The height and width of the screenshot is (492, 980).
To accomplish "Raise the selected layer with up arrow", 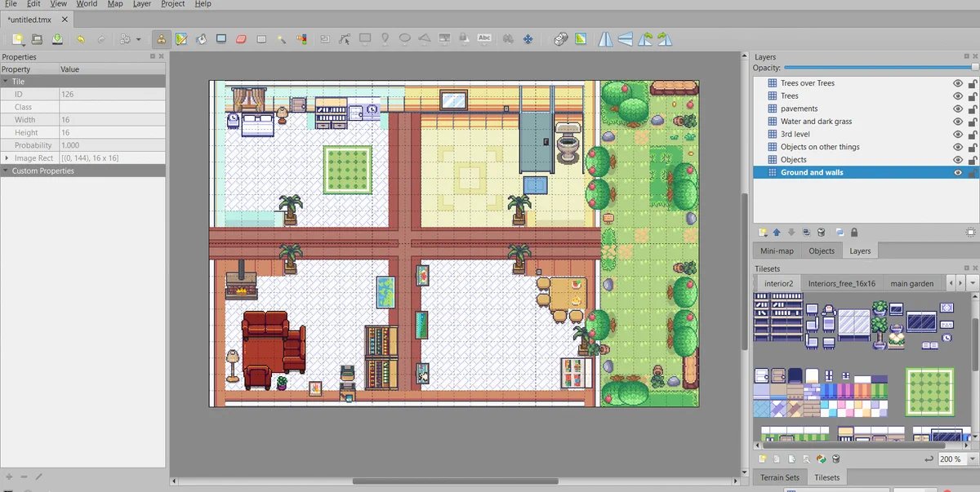I will tap(777, 233).
